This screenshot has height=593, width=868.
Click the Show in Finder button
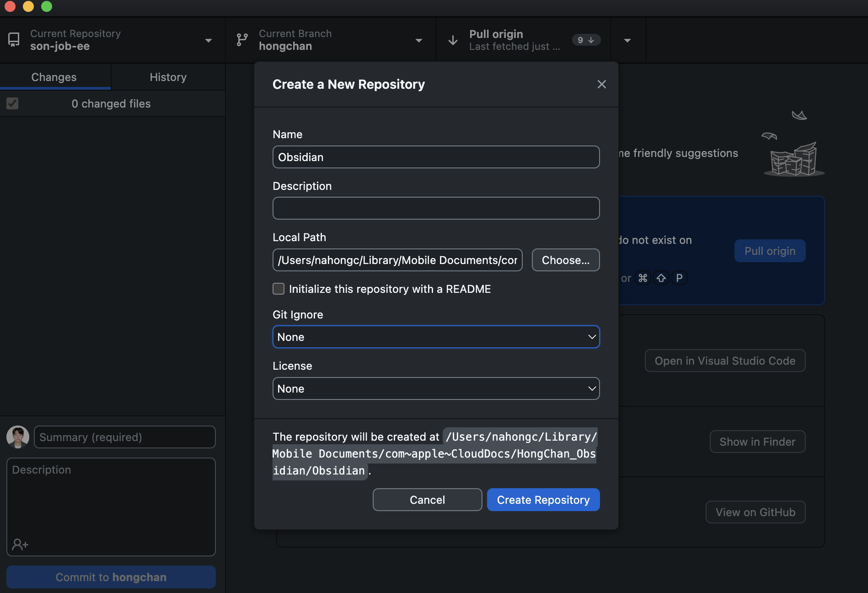point(757,442)
